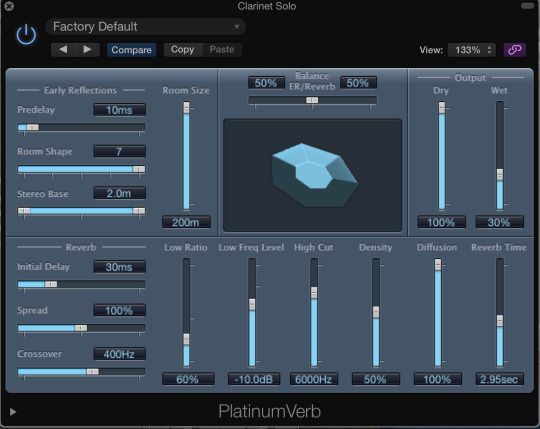Select the Dry 100% value field
Screen dimensions: 540x429
442,222
